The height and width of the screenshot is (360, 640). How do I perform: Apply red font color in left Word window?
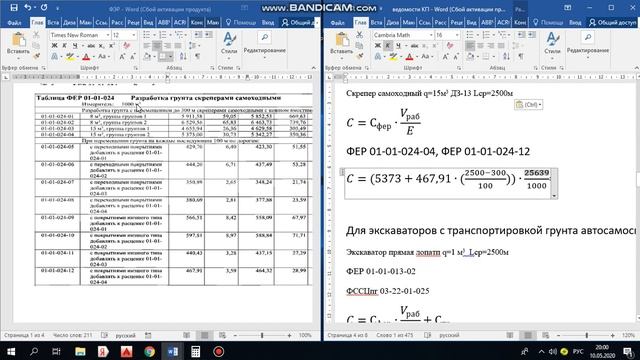tap(86, 57)
